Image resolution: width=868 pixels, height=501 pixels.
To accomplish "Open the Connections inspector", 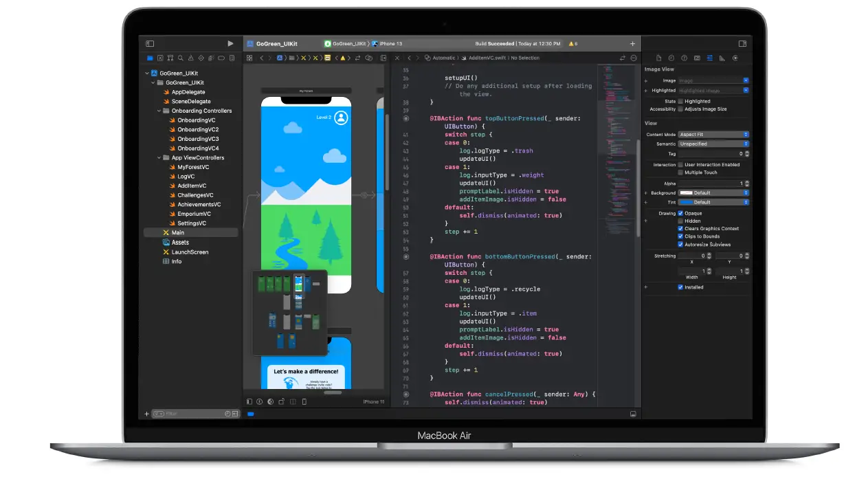I will point(736,58).
